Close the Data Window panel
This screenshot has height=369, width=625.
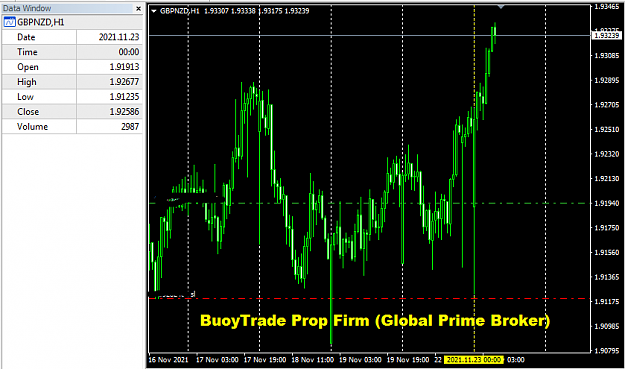tap(138, 8)
